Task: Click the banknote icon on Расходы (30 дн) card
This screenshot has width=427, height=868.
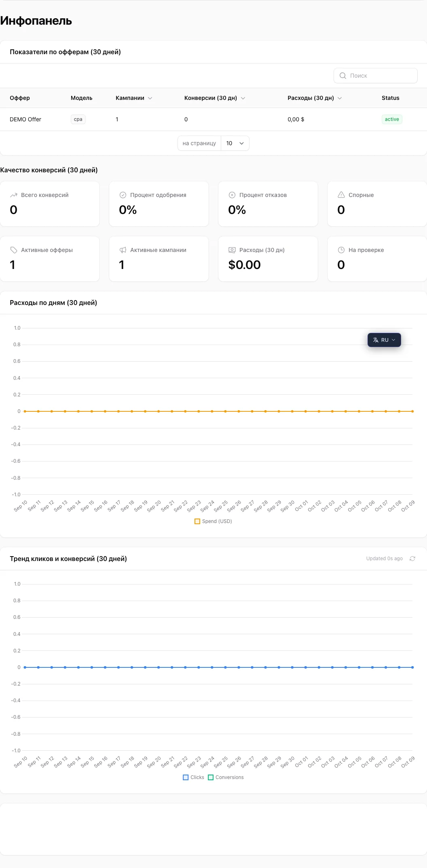Action: pyautogui.click(x=232, y=250)
